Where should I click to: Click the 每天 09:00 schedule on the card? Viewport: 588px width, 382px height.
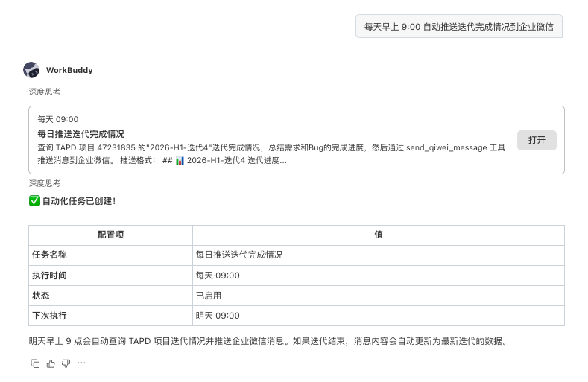tap(58, 119)
